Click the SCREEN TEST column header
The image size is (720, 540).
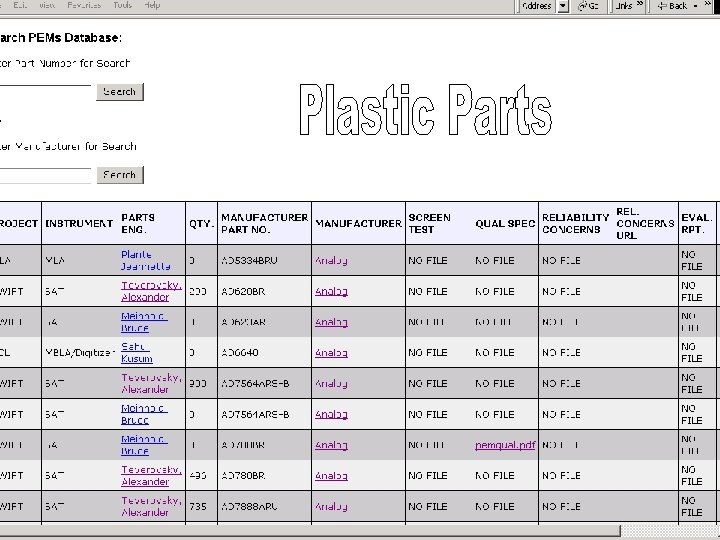tap(429, 223)
